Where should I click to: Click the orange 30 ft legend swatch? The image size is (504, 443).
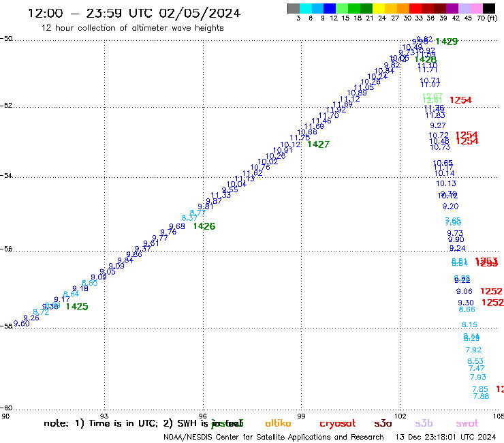pyautogui.click(x=403, y=8)
